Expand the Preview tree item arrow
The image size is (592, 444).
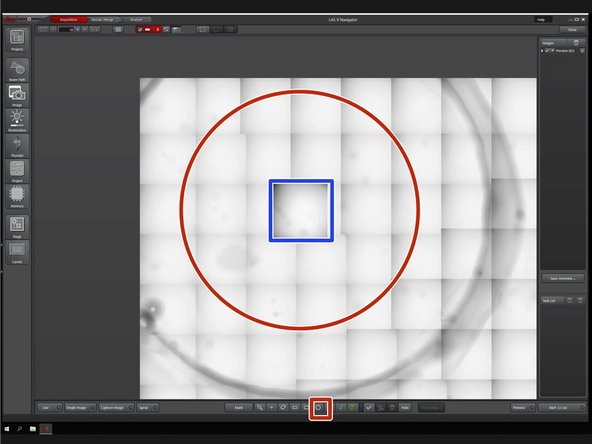(542, 51)
